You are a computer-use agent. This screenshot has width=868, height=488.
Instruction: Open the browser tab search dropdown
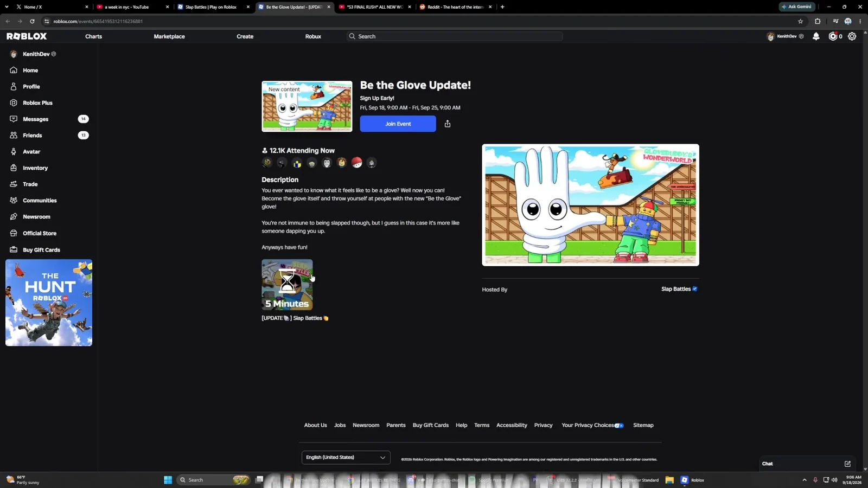(x=7, y=7)
